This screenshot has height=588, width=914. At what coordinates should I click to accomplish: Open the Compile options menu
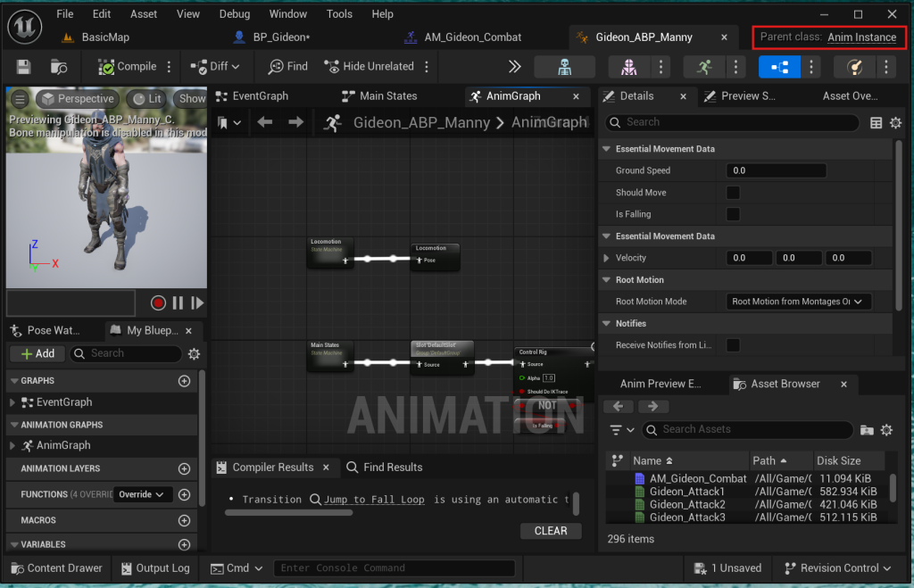[x=169, y=66]
